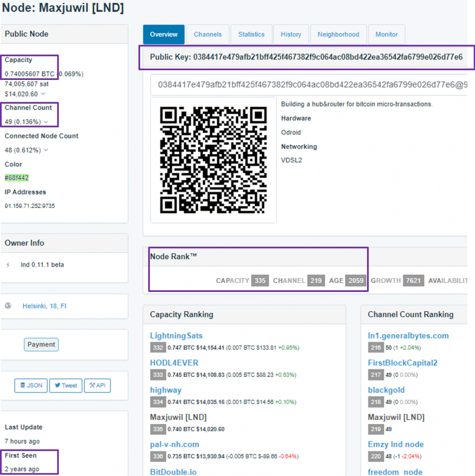Image resolution: width=475 pixels, height=476 pixels.
Task: Click the Payment button
Action: tap(41, 344)
